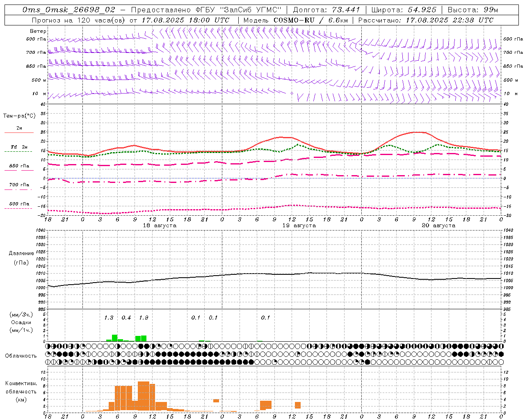
Task: Click the 18 августа date label
Action: pyautogui.click(x=160, y=226)
